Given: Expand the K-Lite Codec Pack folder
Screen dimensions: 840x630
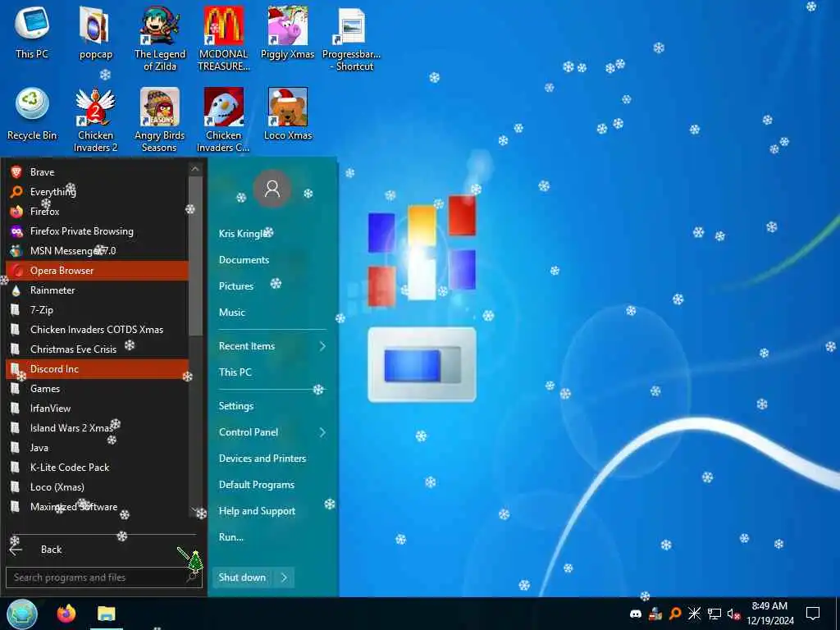Looking at the screenshot, I should [97, 467].
